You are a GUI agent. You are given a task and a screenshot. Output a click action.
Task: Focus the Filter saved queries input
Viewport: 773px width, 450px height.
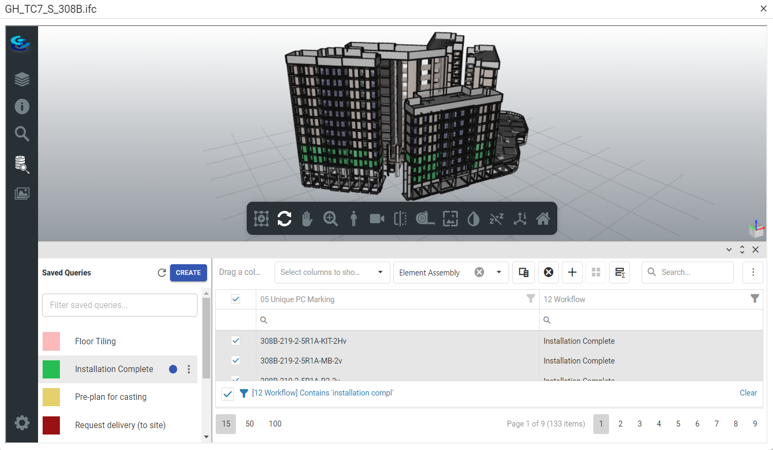120,305
